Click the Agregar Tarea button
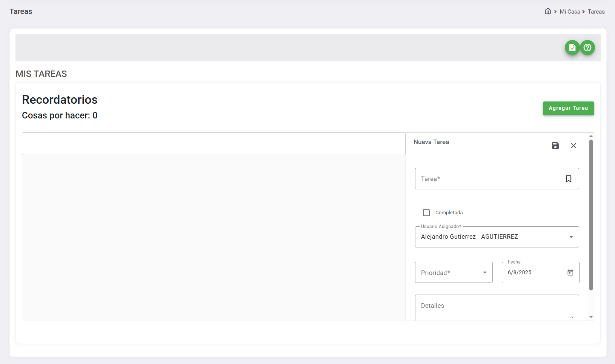615x364 pixels. (x=568, y=108)
